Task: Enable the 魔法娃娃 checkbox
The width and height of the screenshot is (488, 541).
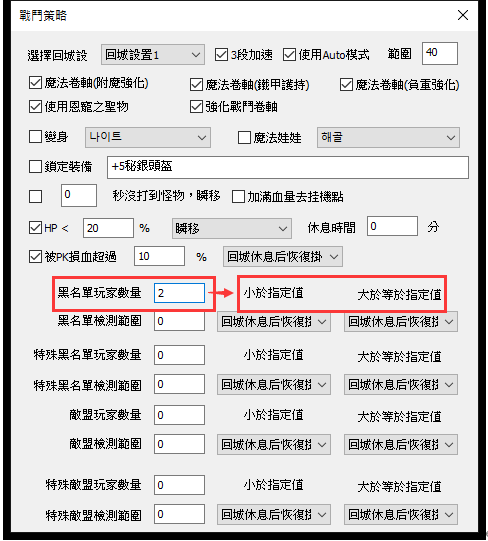Action: 244,138
